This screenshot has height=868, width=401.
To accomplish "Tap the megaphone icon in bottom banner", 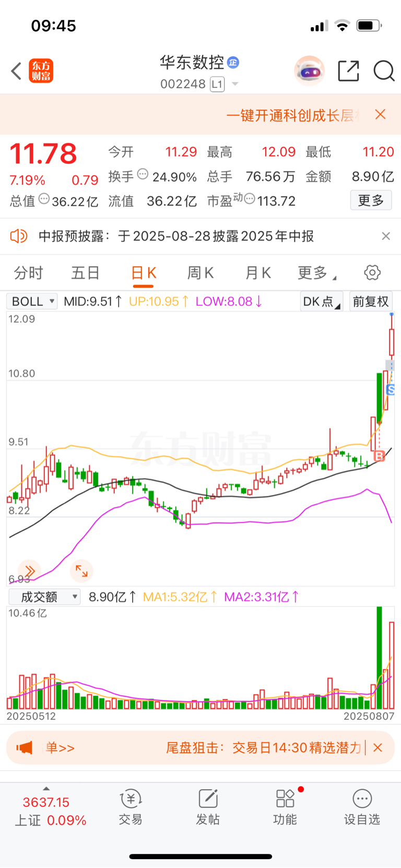I will (24, 747).
